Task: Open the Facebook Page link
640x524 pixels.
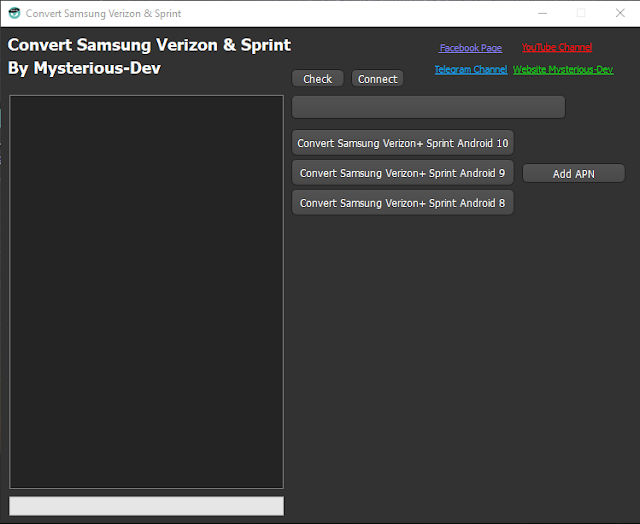Action: point(470,48)
